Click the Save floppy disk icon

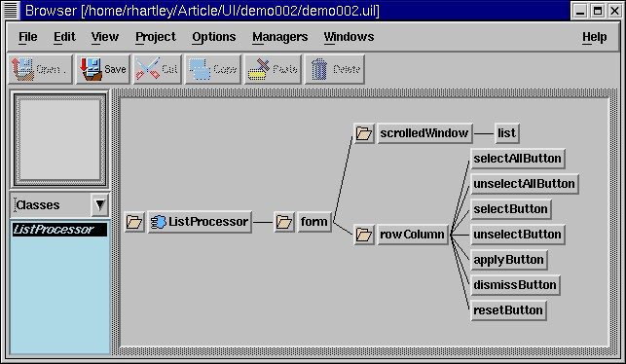[x=91, y=69]
